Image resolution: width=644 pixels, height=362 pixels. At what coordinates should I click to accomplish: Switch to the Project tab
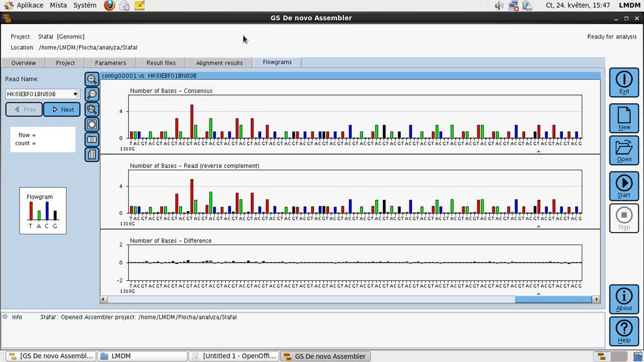65,63
